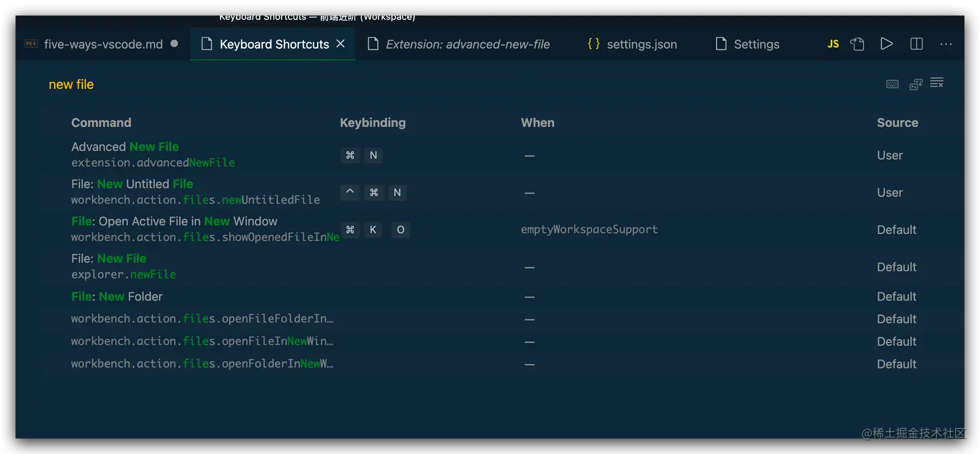Enable sorting keybindings by precedence
Image resolution: width=980 pixels, height=454 pixels.
point(915,84)
